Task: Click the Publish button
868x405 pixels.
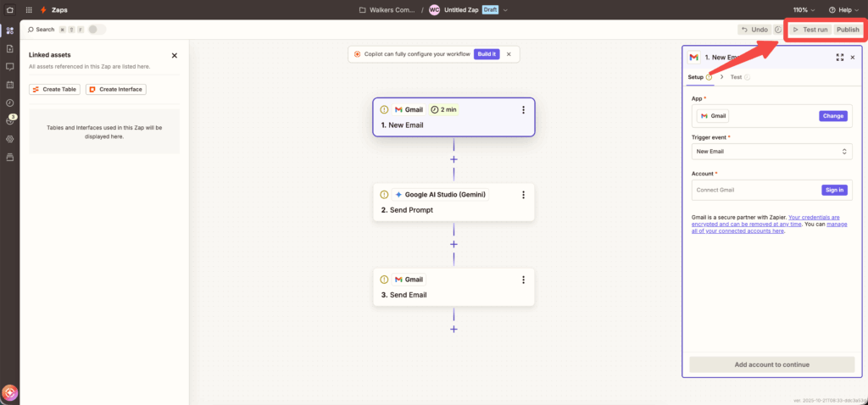Action: [x=848, y=30]
